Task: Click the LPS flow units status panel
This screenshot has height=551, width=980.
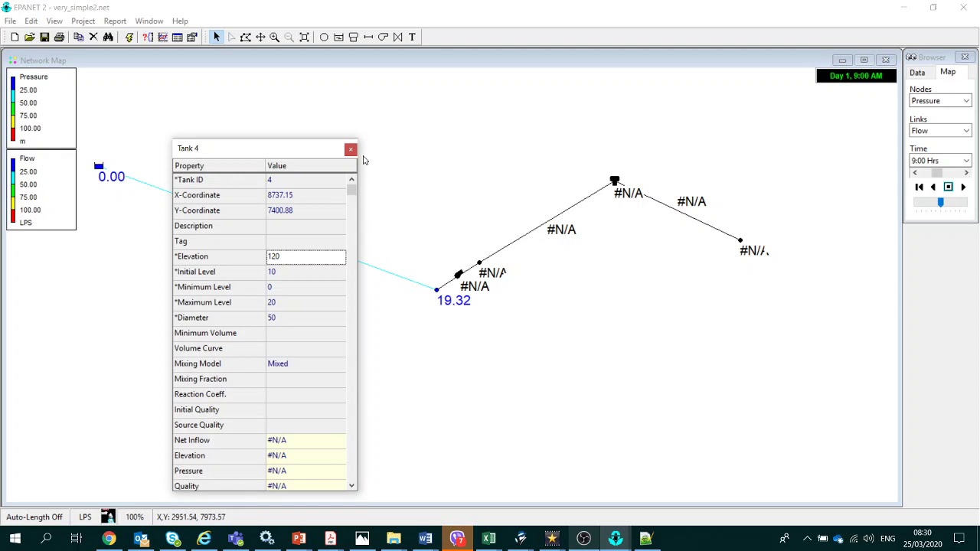Action: (85, 517)
